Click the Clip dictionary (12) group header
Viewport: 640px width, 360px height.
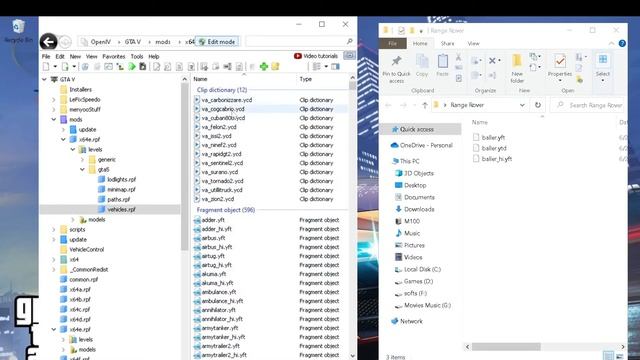click(222, 90)
